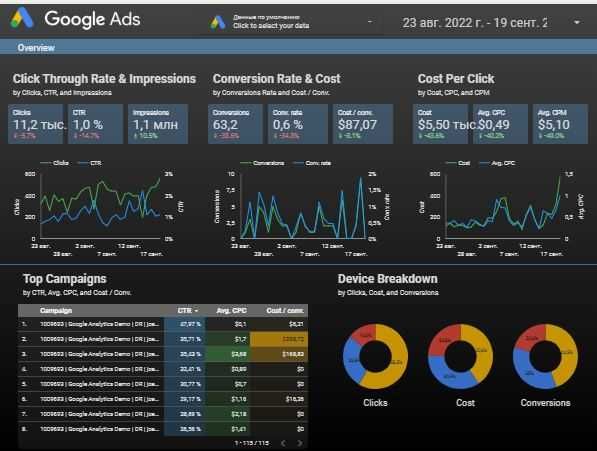Screen dimensions: 597x451
Task: Toggle CTR legend entry in first line chart
Action: tap(90, 163)
